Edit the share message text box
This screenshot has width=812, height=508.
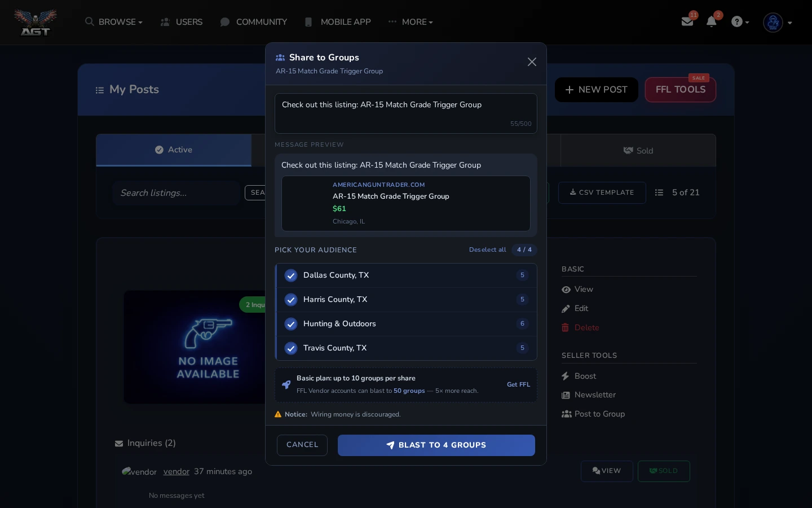click(406, 113)
